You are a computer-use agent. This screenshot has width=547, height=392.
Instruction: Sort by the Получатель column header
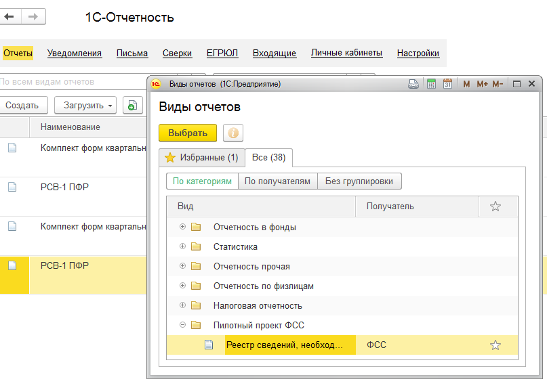(x=418, y=206)
